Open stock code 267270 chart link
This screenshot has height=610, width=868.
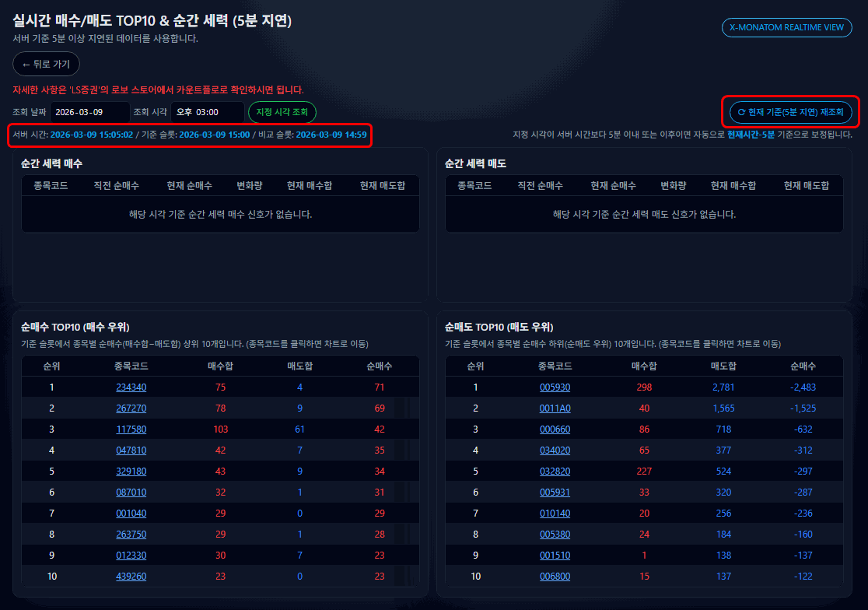point(131,408)
